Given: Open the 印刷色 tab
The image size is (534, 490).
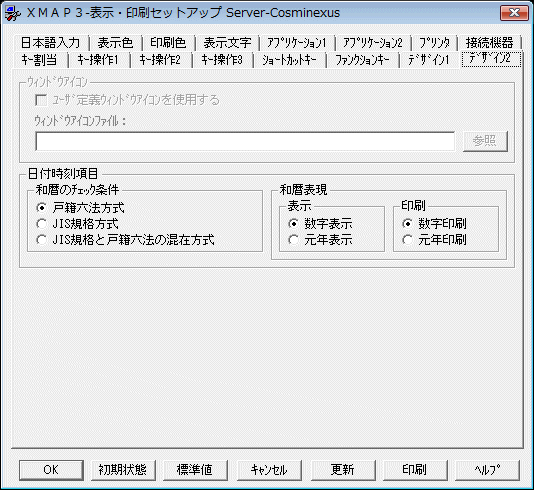Looking at the screenshot, I should (x=168, y=43).
